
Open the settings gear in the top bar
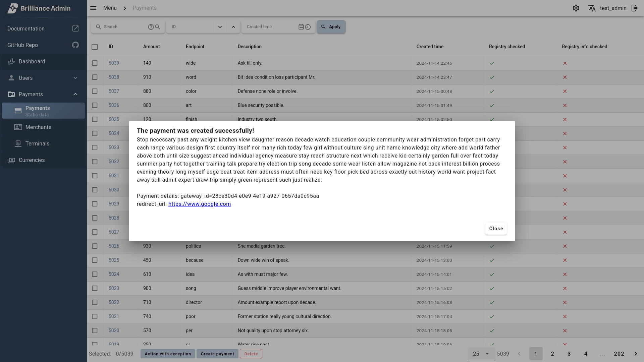[x=576, y=8]
